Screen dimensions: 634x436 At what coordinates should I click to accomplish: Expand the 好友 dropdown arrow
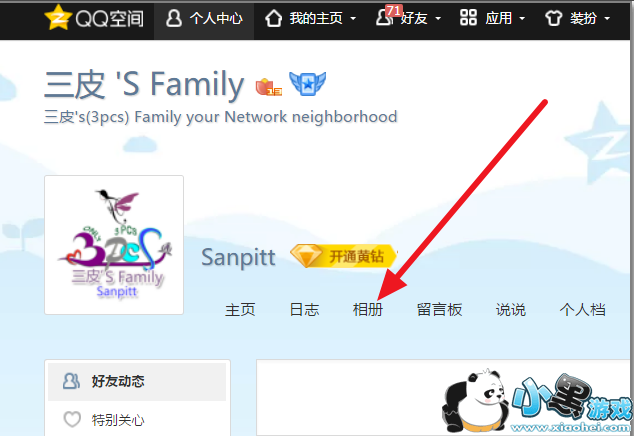tap(438, 19)
